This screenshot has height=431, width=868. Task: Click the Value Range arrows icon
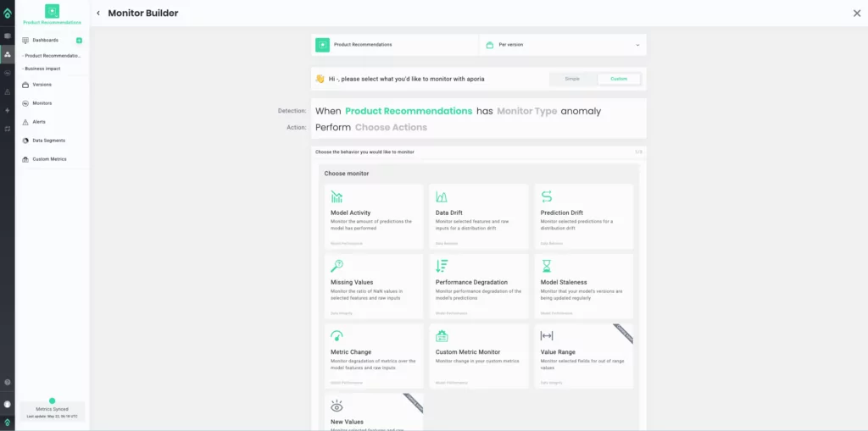(x=547, y=336)
